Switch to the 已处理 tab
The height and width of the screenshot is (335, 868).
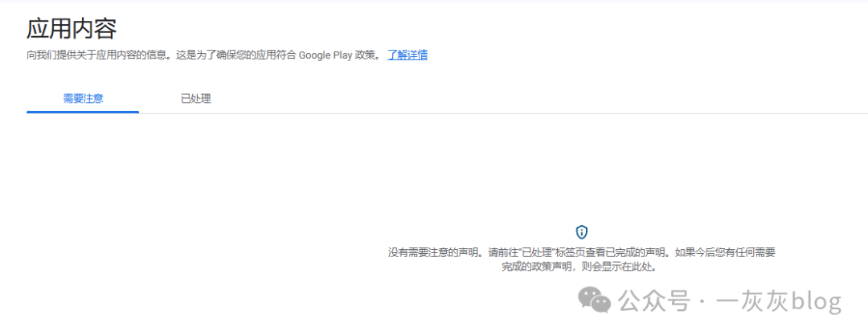pos(195,99)
